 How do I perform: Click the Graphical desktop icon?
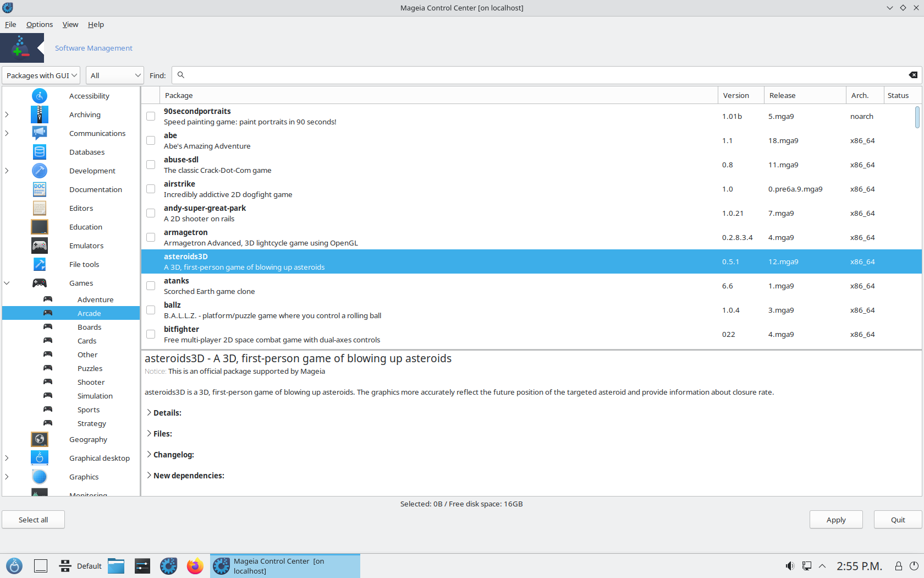[x=40, y=458]
